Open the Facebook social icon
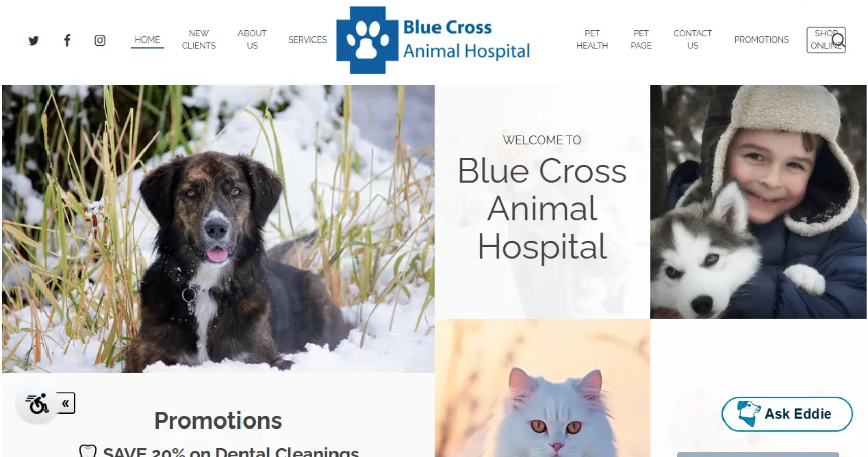Image resolution: width=868 pixels, height=457 pixels. [x=67, y=40]
